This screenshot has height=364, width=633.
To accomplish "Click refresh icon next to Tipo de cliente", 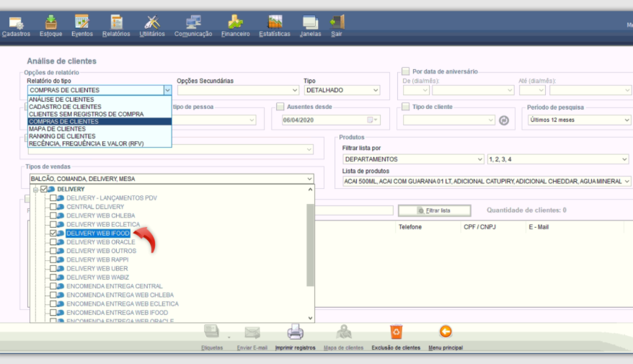I will coord(504,120).
